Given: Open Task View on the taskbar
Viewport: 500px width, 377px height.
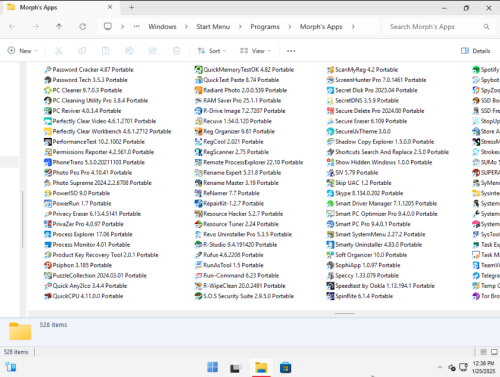Looking at the screenshot, I should (236, 367).
